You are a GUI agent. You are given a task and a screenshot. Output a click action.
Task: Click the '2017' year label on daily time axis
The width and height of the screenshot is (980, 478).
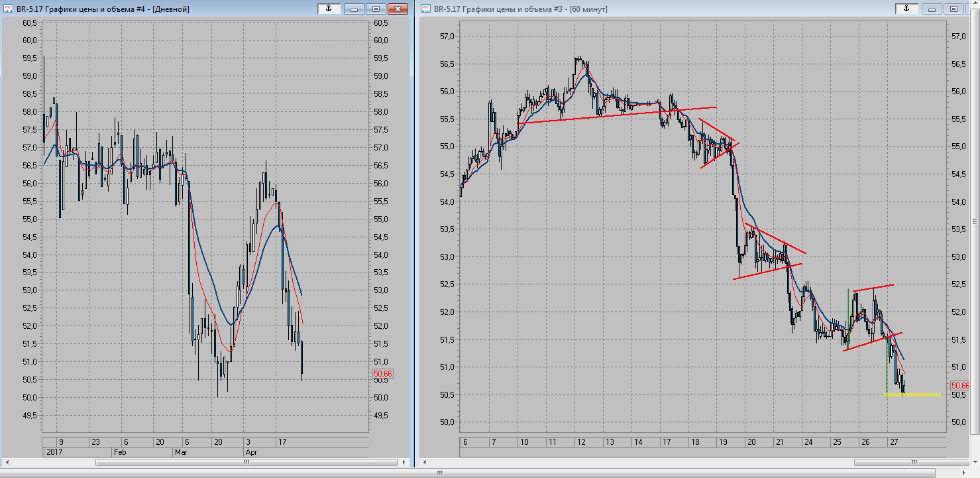tap(53, 451)
